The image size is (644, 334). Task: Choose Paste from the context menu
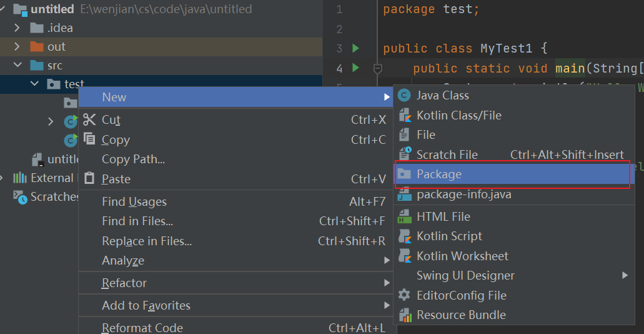235,179
